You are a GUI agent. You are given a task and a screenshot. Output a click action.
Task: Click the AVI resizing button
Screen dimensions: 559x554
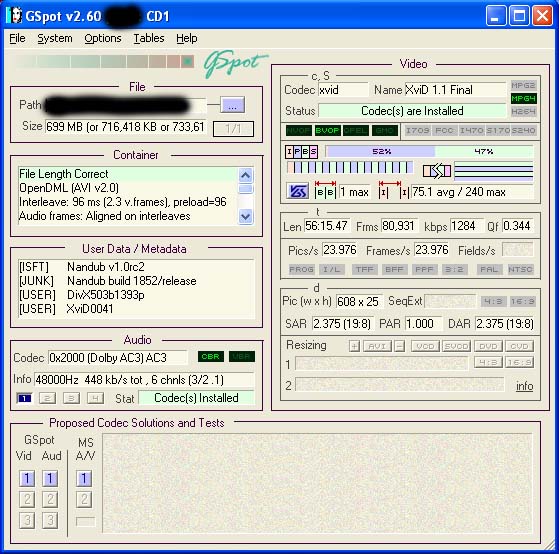[x=378, y=346]
